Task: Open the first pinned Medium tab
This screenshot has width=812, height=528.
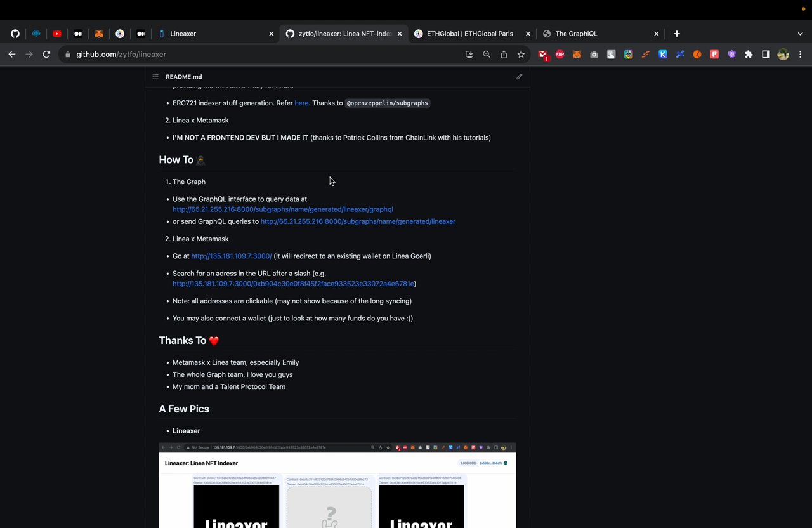Action: click(78, 34)
